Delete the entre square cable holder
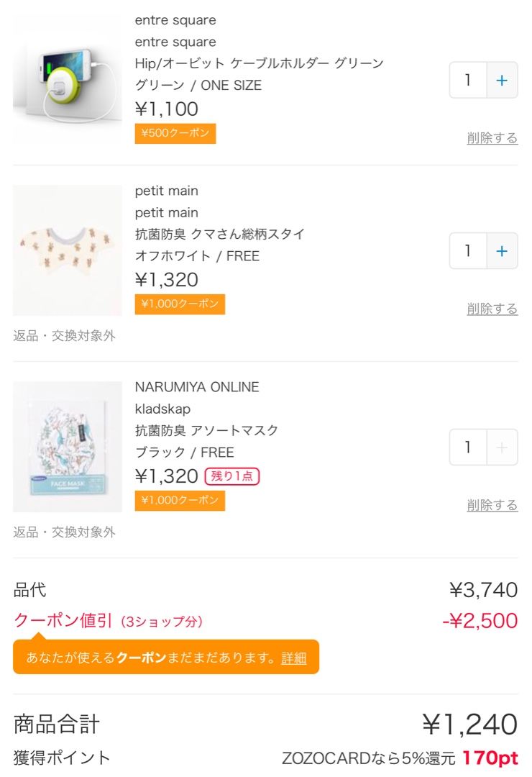This screenshot has height=777, width=532. [x=492, y=138]
